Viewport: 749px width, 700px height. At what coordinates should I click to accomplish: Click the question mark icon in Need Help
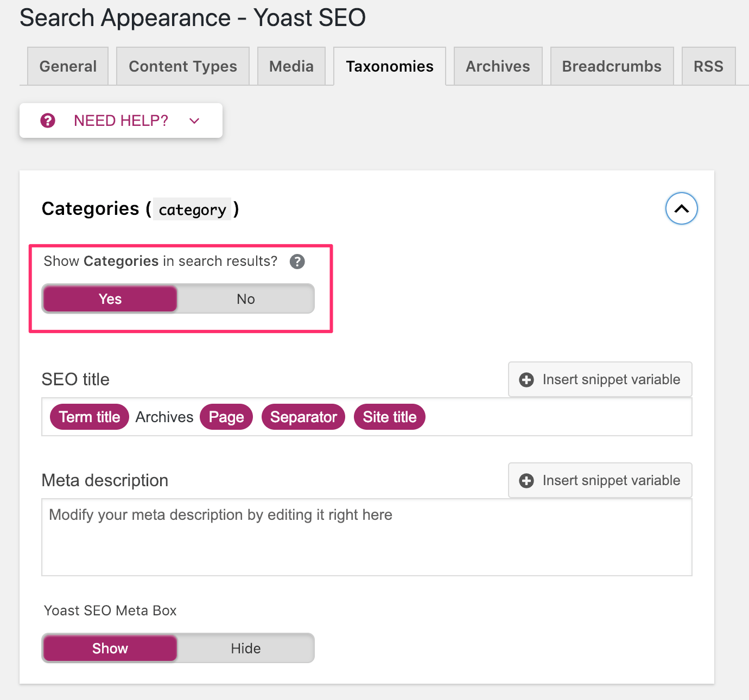tap(48, 120)
